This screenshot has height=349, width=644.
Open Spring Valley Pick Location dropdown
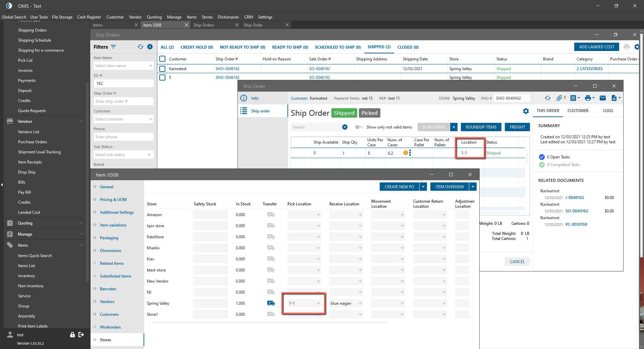tap(318, 303)
